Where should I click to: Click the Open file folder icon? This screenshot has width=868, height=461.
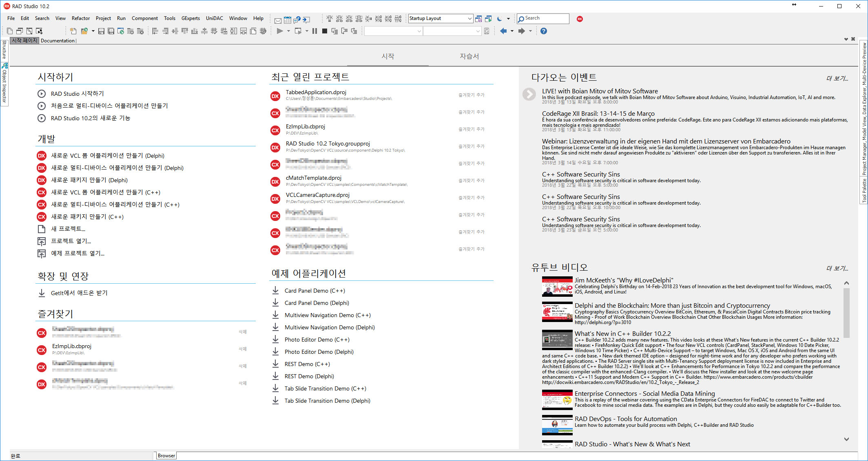click(84, 31)
